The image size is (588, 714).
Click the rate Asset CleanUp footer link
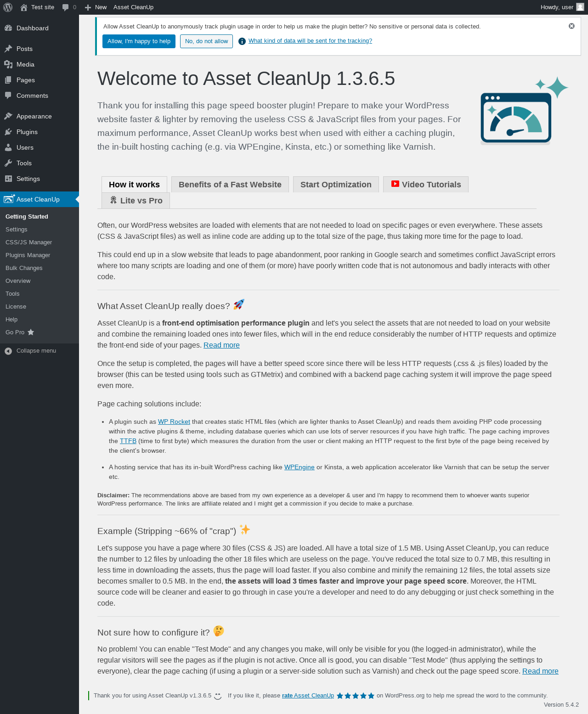coord(308,696)
